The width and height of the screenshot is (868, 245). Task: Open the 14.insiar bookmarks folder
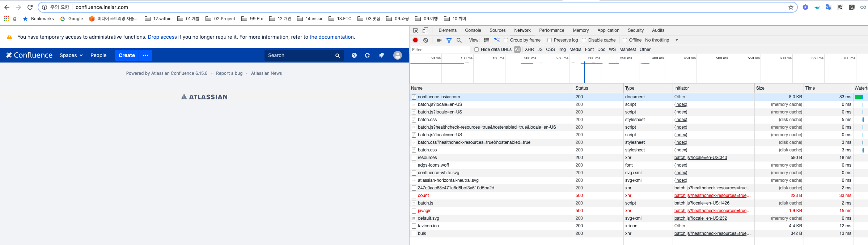(x=310, y=19)
